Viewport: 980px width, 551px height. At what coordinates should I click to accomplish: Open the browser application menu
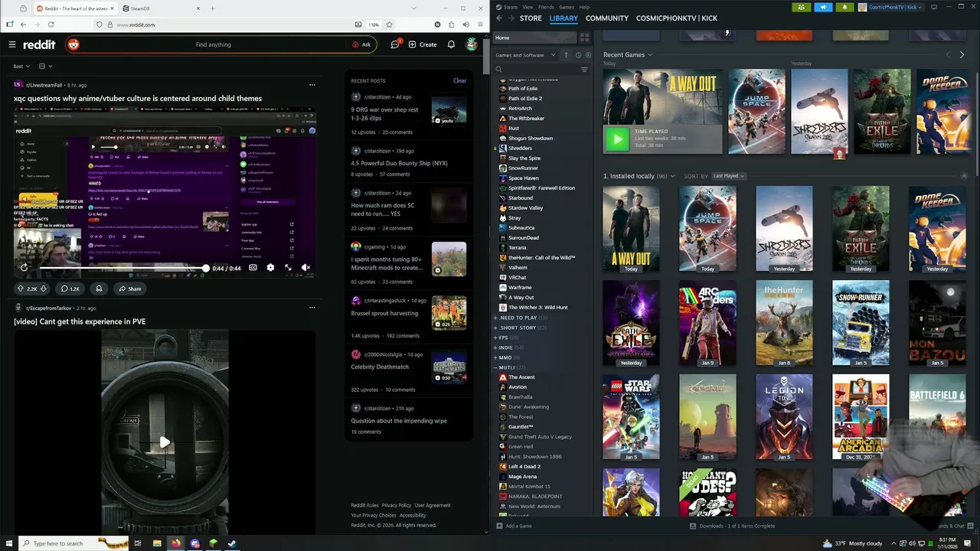click(x=480, y=24)
